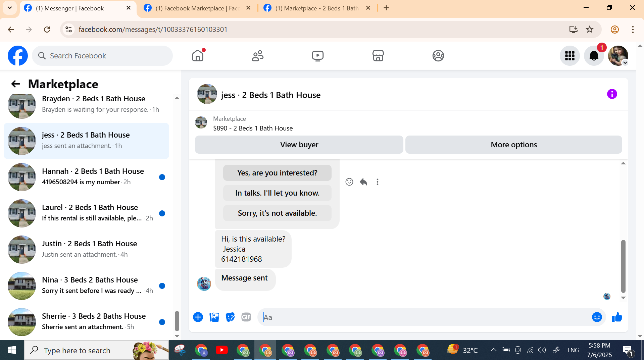Select 'Yes, are you interested?' quick reply

(x=277, y=173)
